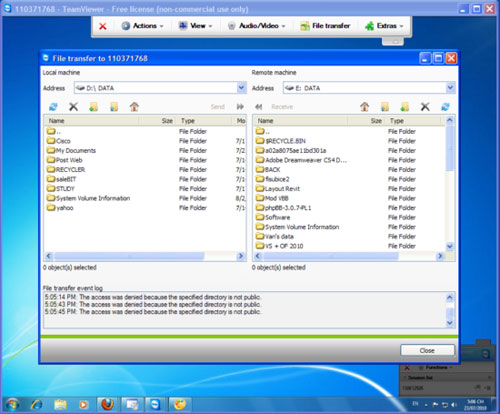The width and height of the screenshot is (500, 414).
Task: Create new folder on local machine
Action: 94,107
